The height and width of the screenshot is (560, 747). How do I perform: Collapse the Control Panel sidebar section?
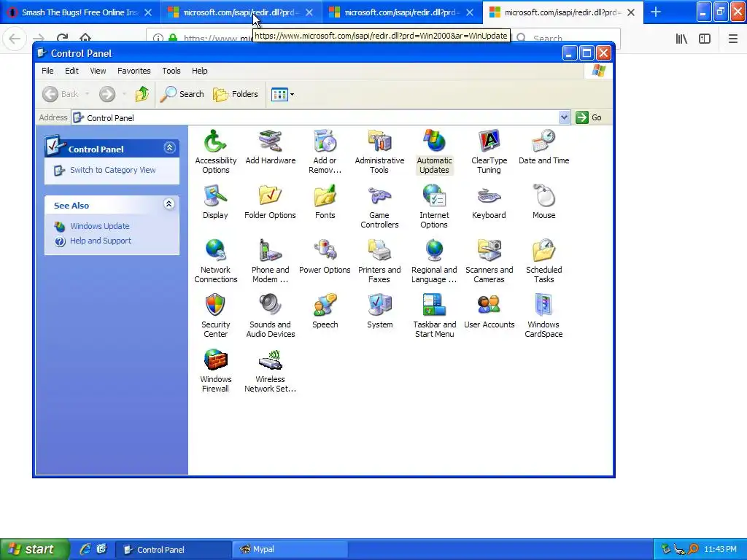[x=169, y=147]
